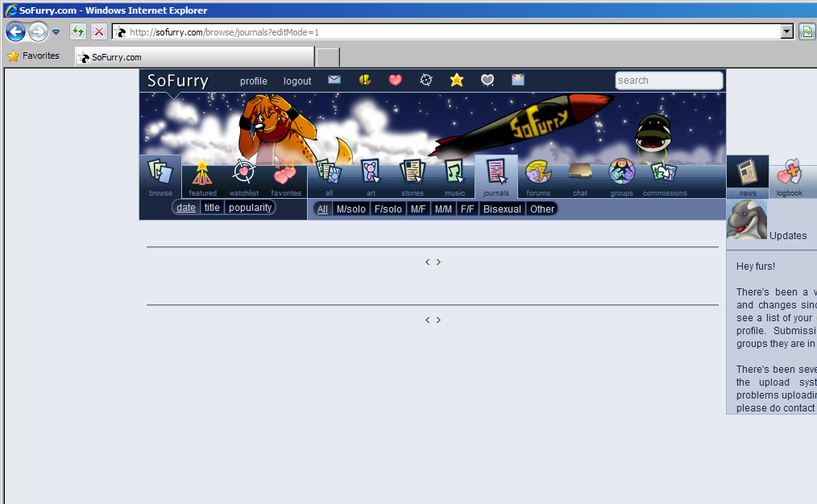Image resolution: width=817 pixels, height=504 pixels.
Task: Click the 'Updates' news heading
Action: [x=788, y=236]
